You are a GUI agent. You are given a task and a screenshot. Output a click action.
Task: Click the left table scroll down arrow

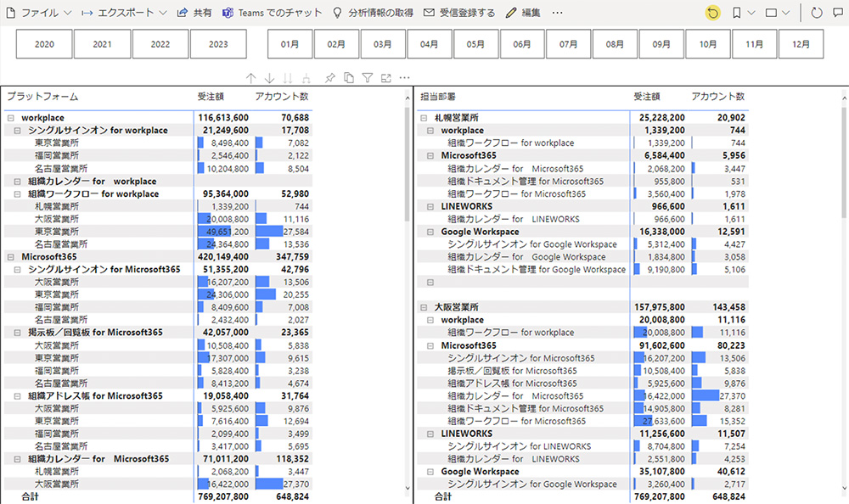[408, 488]
